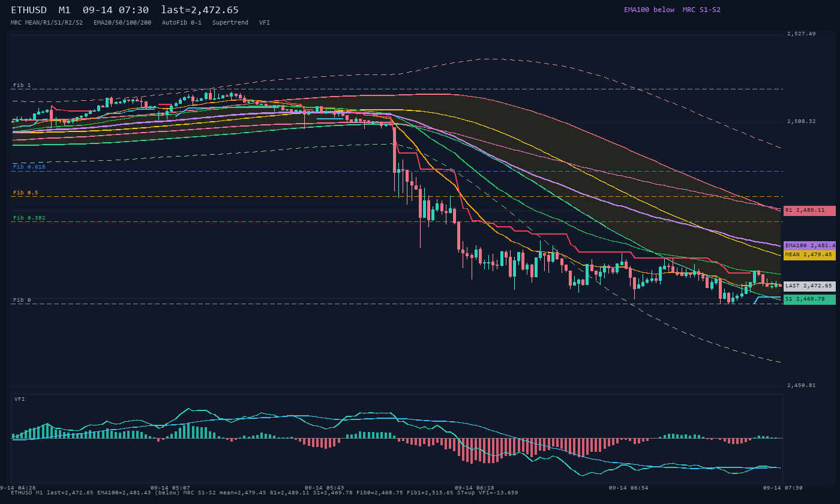Select the "Supertrend" legend entry

pos(230,22)
